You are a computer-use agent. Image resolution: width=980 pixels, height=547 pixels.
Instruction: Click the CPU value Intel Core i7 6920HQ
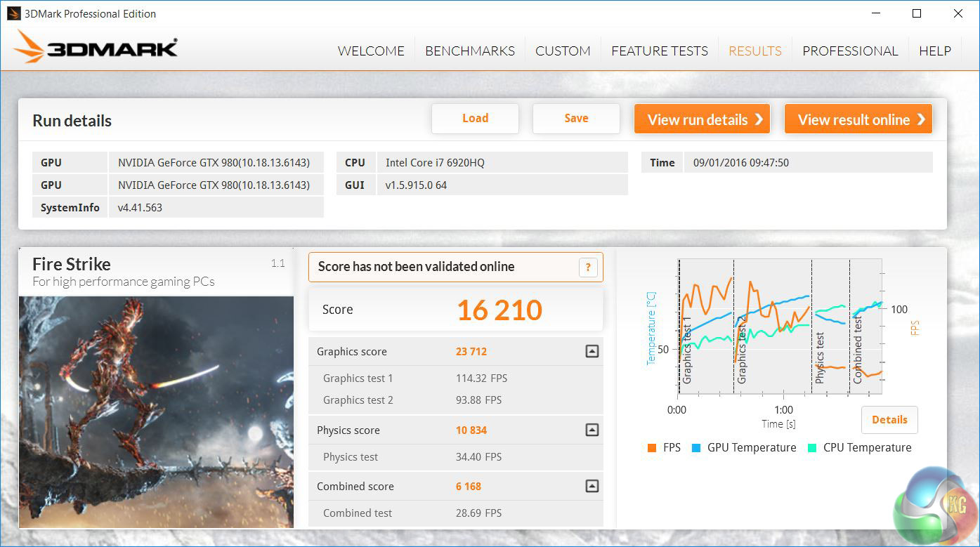435,163
